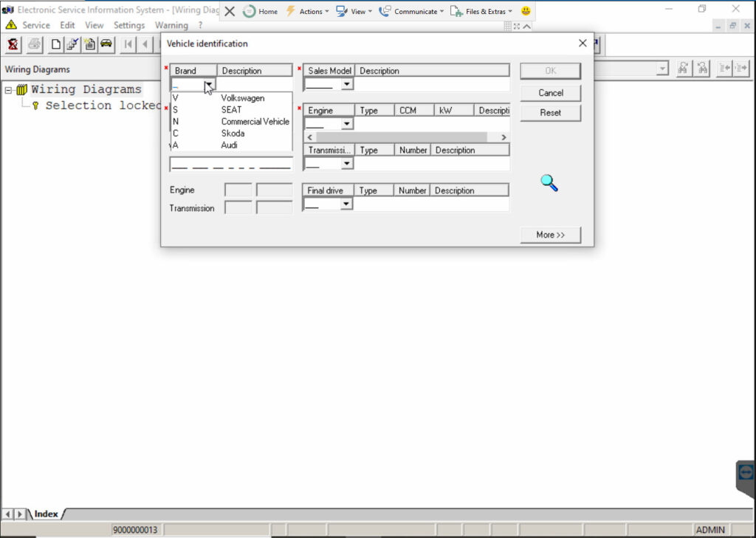The width and height of the screenshot is (756, 538).
Task: Click the new blank document icon
Action: pos(56,44)
